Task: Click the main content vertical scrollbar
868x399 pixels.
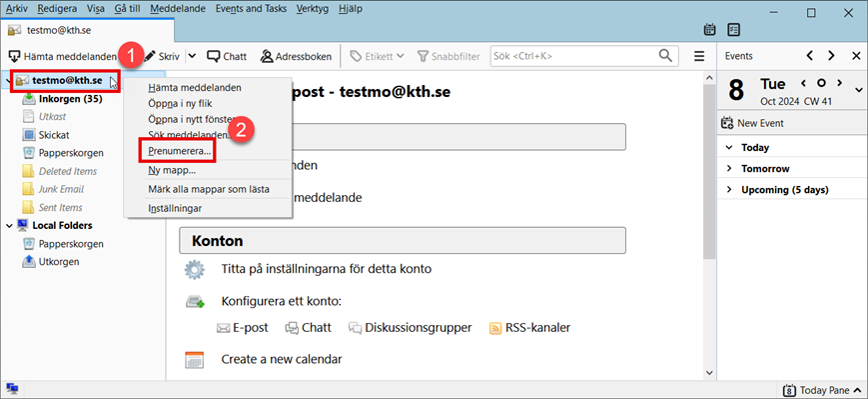Action: click(x=709, y=172)
